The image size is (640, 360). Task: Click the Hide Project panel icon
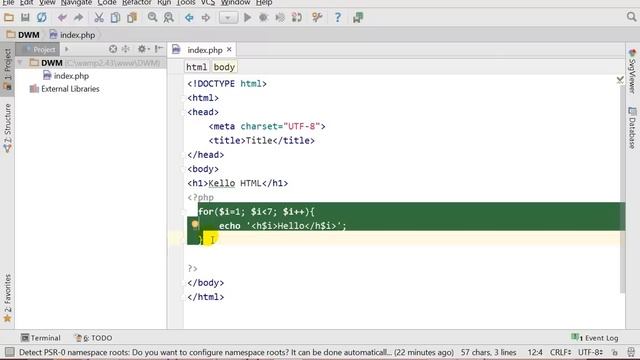(x=159, y=49)
